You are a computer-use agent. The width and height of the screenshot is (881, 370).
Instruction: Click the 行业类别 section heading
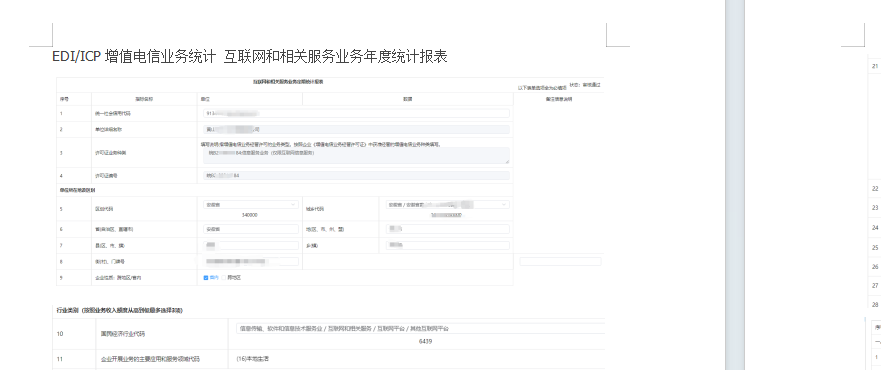(x=119, y=310)
